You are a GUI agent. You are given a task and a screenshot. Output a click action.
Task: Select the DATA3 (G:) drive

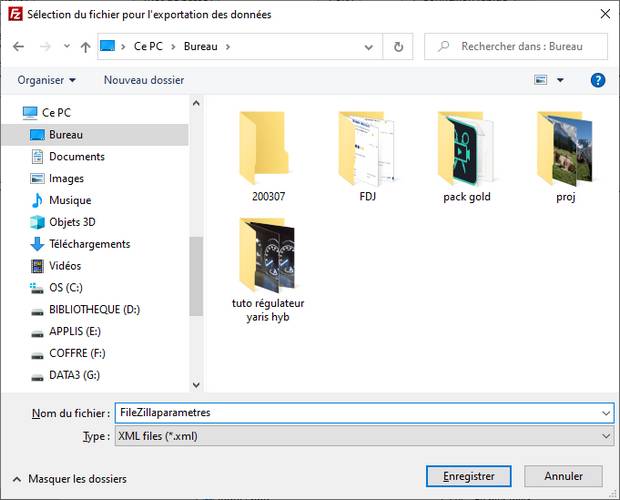pos(74,375)
